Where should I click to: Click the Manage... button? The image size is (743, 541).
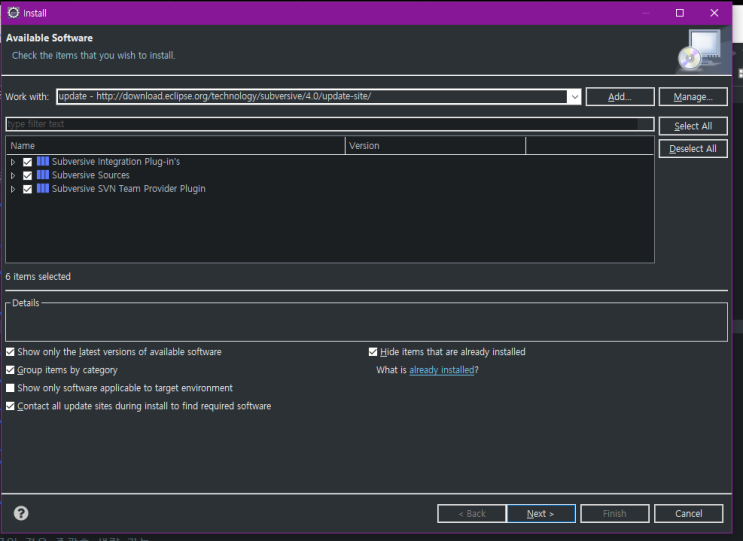pyautogui.click(x=693, y=97)
